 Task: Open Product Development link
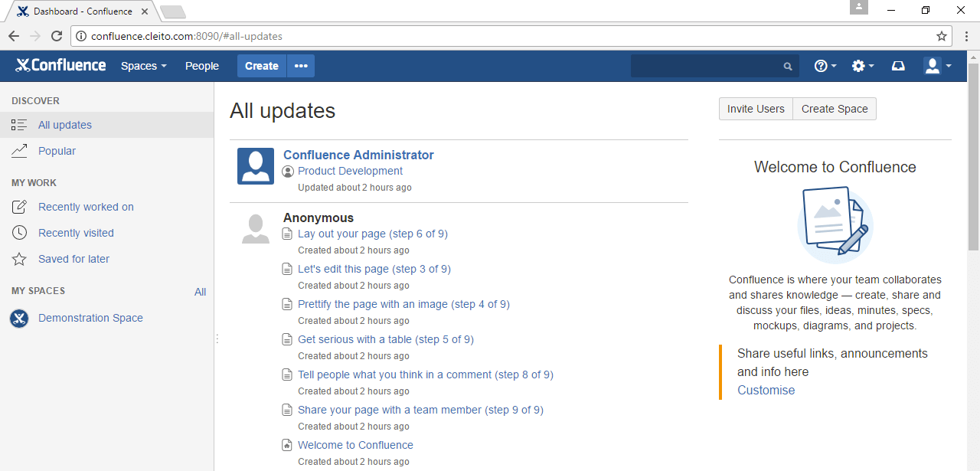[350, 171]
